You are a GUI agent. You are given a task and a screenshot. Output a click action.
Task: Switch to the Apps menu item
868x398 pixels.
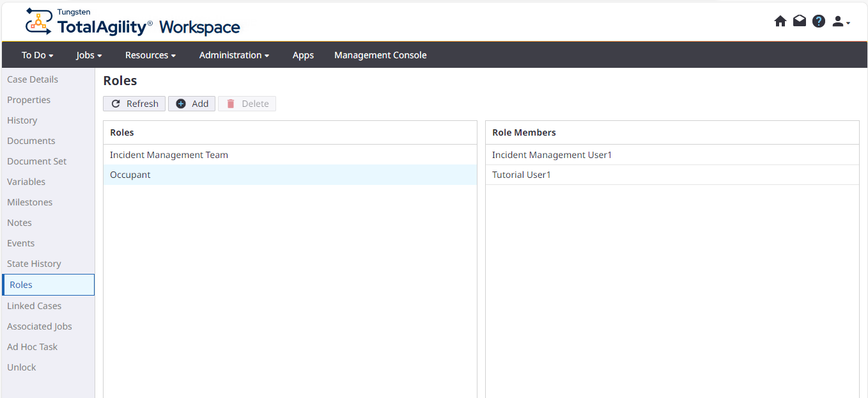click(303, 55)
